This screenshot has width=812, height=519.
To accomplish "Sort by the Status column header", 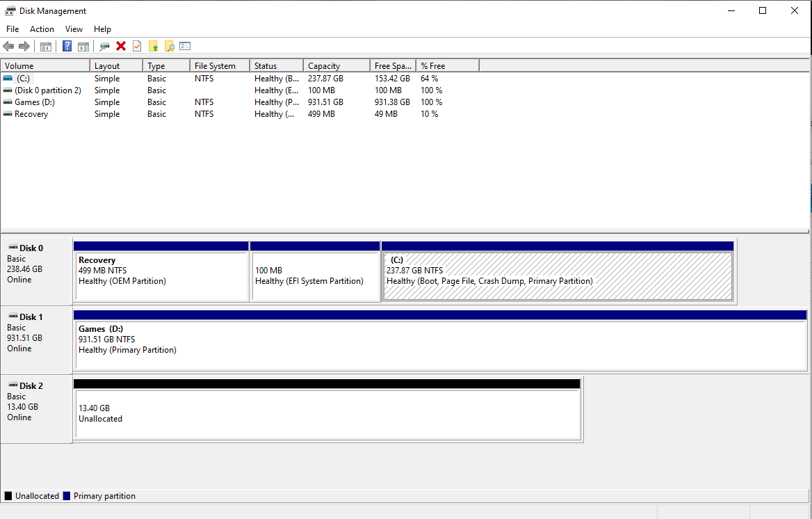I will [x=277, y=66].
